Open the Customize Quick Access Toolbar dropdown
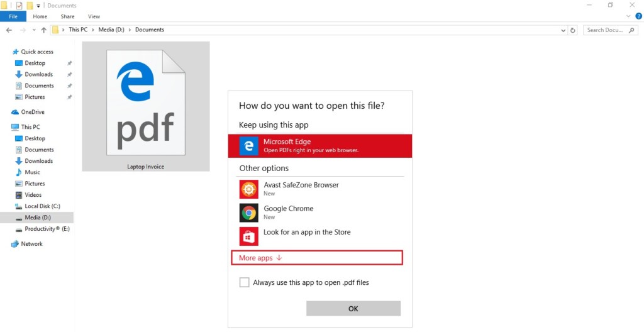Screen dimensions: 644x332 38,6
